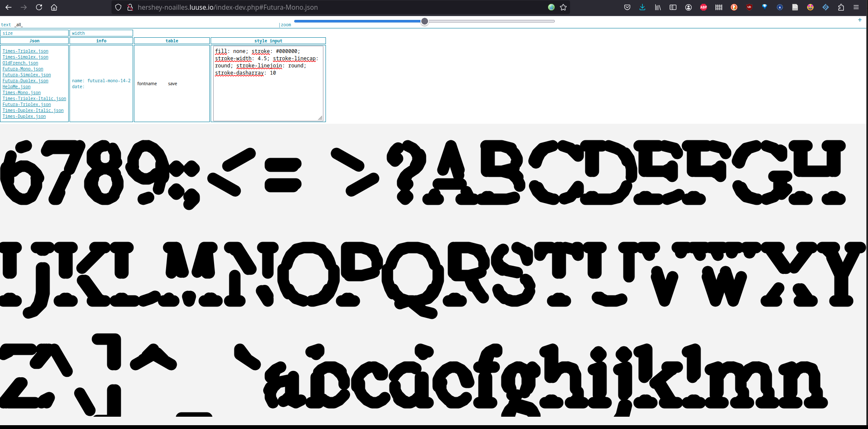The image size is (868, 429).
Task: Click the save button in table panel
Action: coord(172,84)
